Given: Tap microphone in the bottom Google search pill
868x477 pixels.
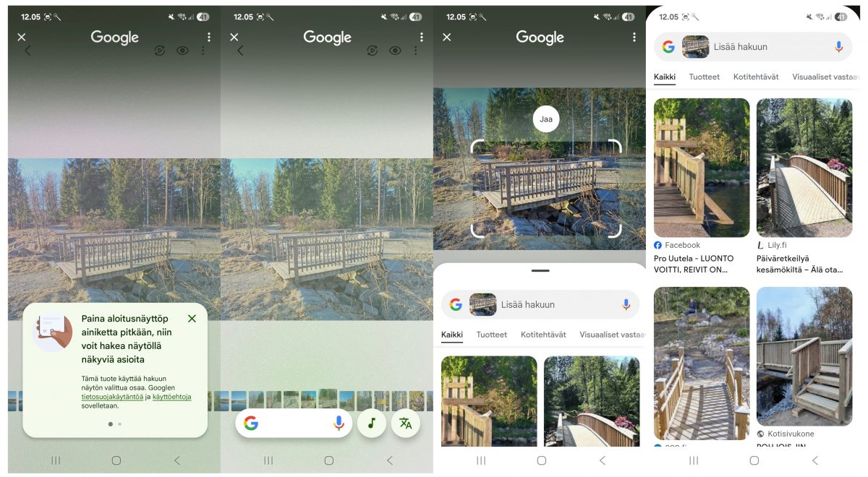Looking at the screenshot, I should tap(339, 423).
